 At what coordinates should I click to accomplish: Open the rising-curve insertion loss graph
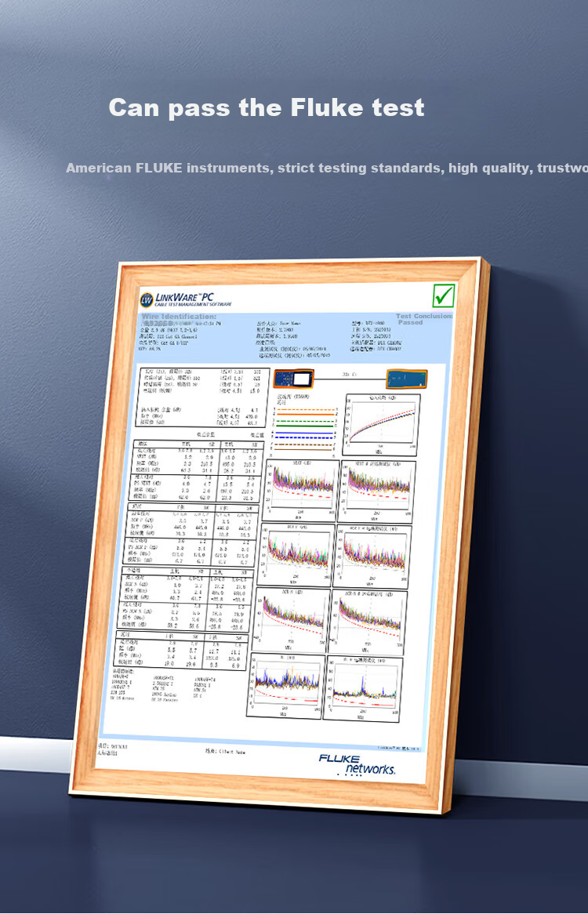coord(381,424)
